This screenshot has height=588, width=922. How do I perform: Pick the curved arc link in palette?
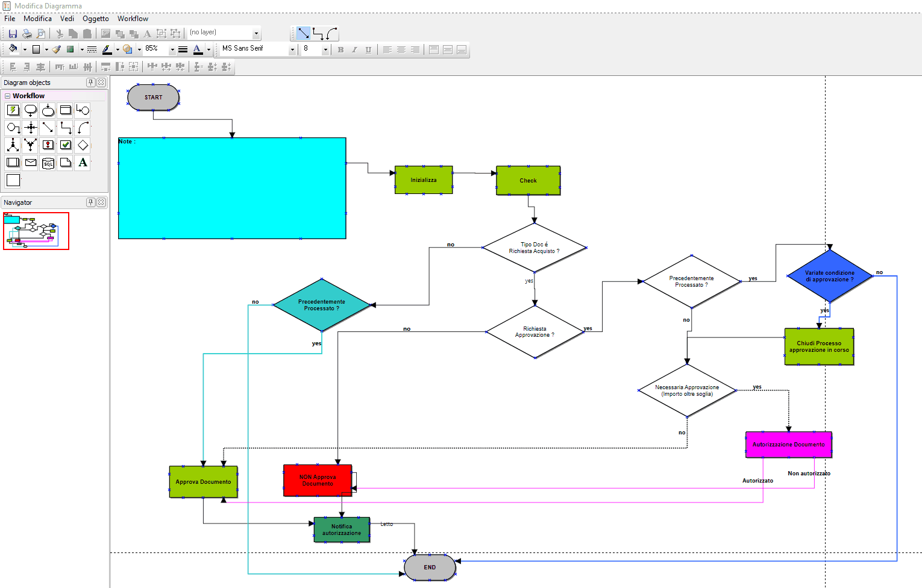pos(83,127)
